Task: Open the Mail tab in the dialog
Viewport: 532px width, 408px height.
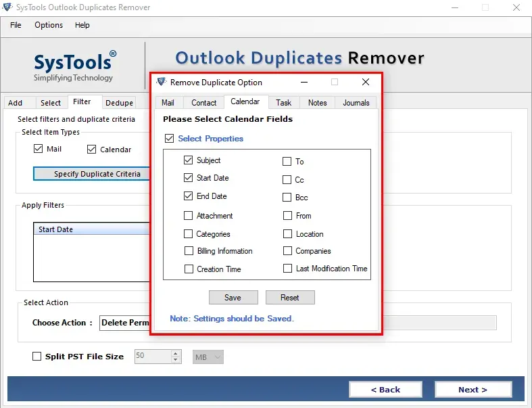Action: [x=168, y=103]
